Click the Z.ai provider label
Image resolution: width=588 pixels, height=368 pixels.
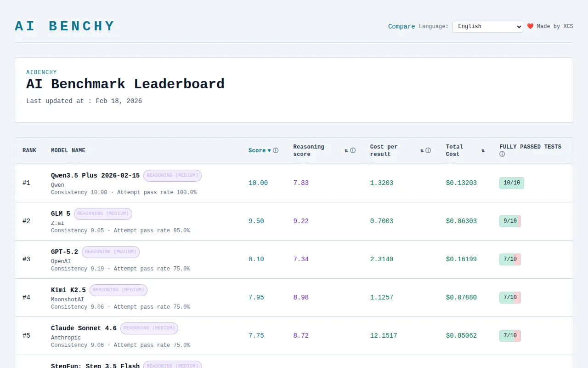[57, 223]
